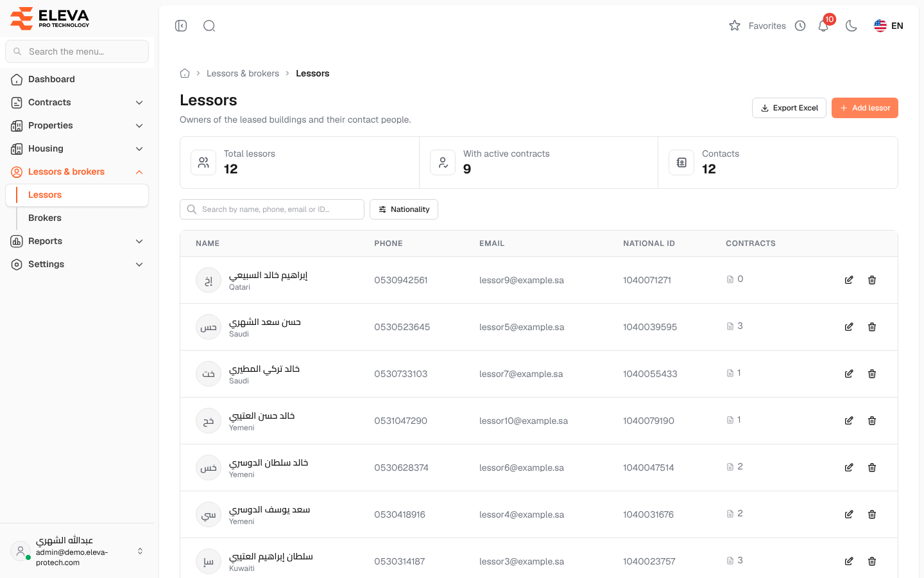924x578 pixels.
Task: Delete lessor with phone 0530523645
Action: tap(872, 327)
